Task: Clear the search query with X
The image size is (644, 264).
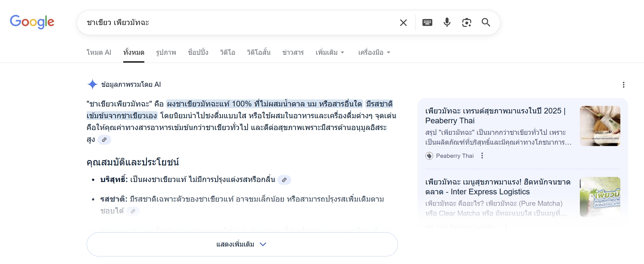Action: (403, 23)
